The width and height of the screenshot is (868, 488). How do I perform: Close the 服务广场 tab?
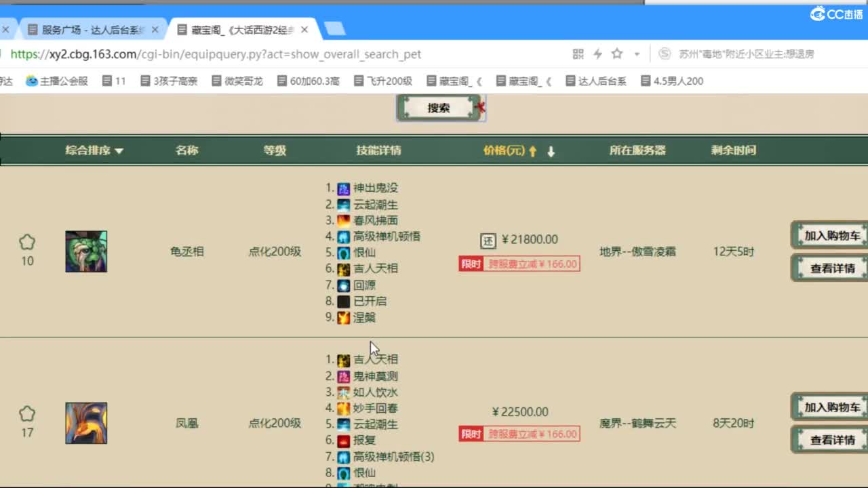coord(155,30)
